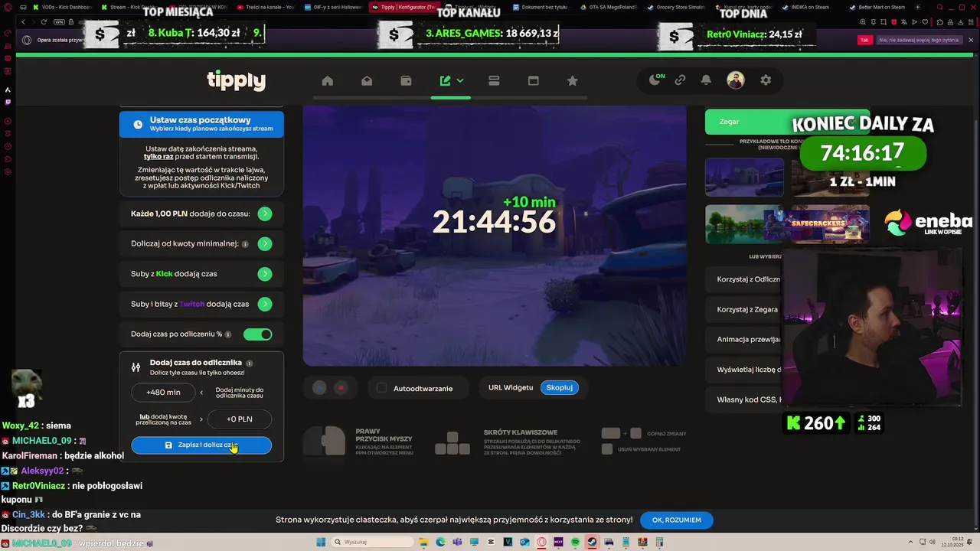Open the Windows Start menu
The height and width of the screenshot is (551, 980).
pos(320,542)
